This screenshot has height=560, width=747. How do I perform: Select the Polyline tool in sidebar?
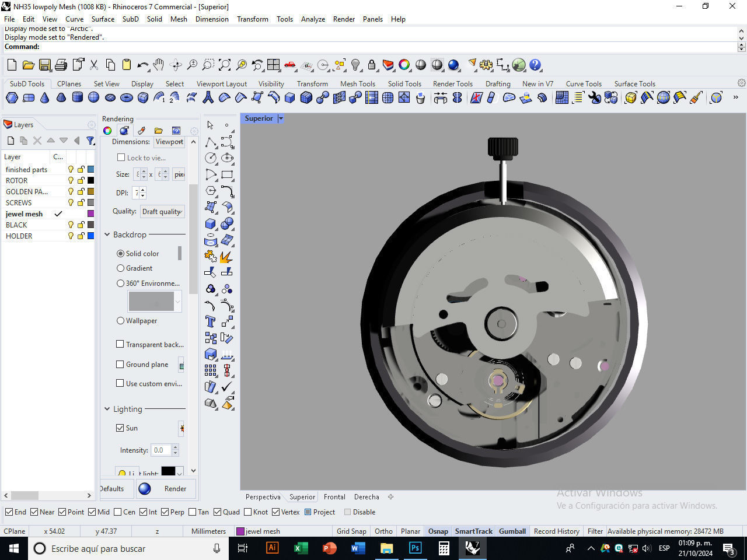click(x=211, y=142)
